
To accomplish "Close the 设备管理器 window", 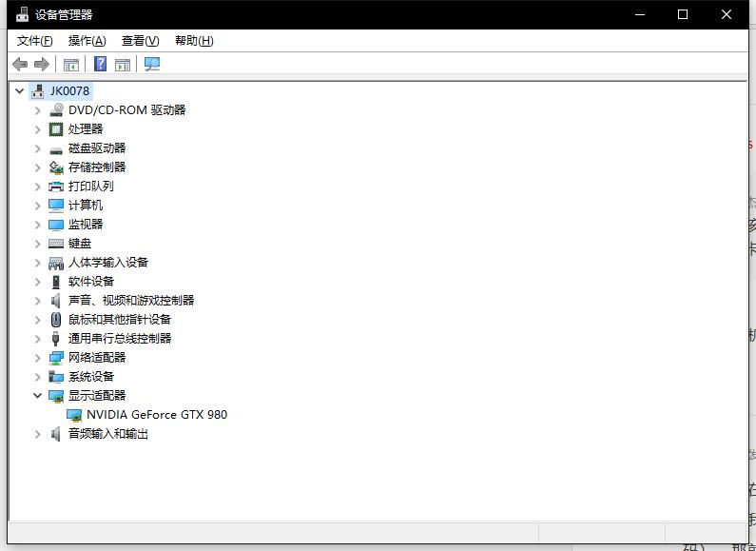I will [x=727, y=14].
